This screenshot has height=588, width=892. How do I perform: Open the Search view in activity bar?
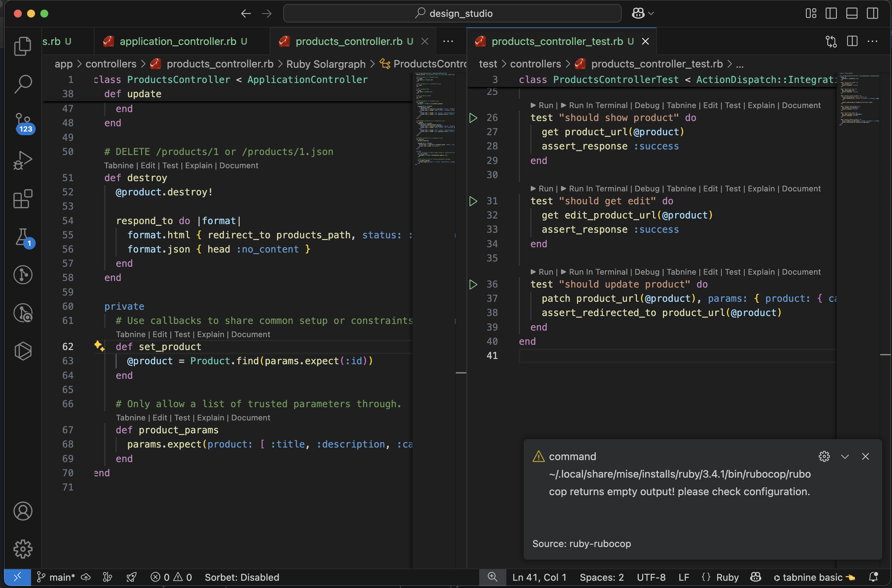point(22,84)
